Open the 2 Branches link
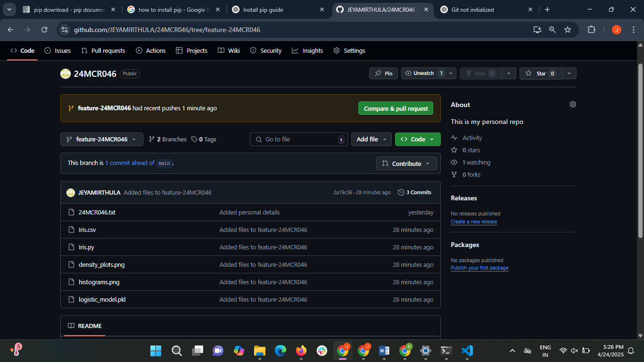Screen dimensions: 644x362 pos(168,139)
